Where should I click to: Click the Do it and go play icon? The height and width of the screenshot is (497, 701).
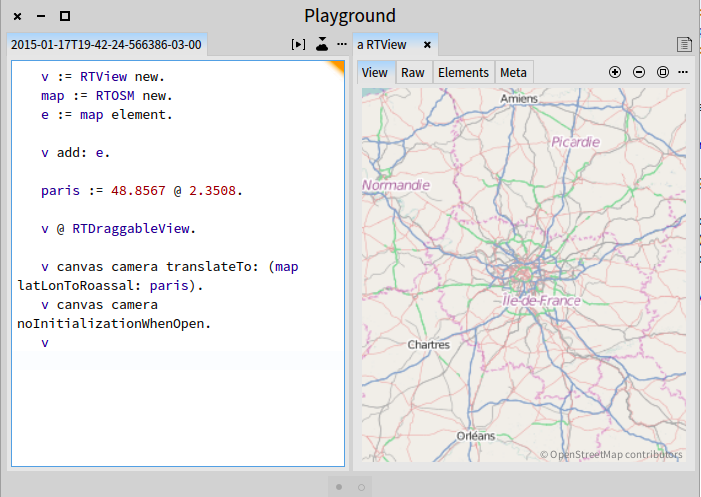pyautogui.click(x=298, y=45)
